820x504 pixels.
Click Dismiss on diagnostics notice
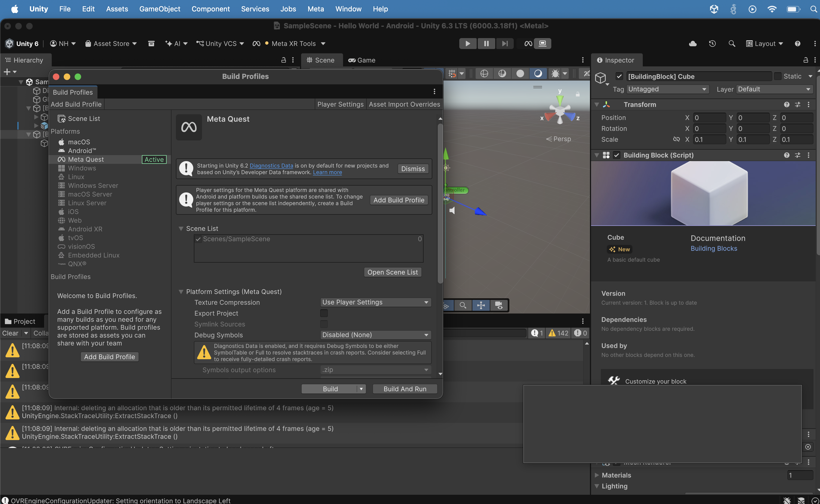click(413, 169)
